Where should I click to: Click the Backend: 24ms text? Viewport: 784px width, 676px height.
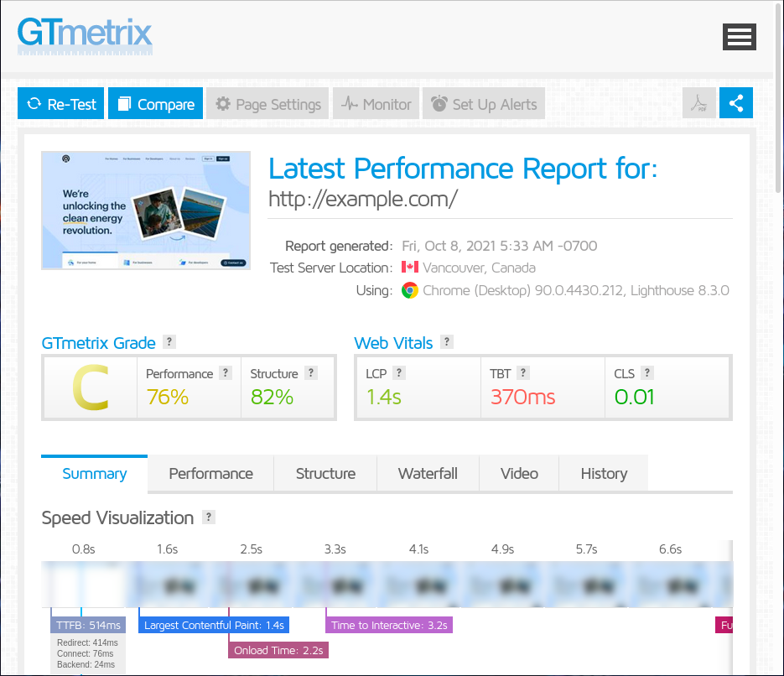click(86, 664)
